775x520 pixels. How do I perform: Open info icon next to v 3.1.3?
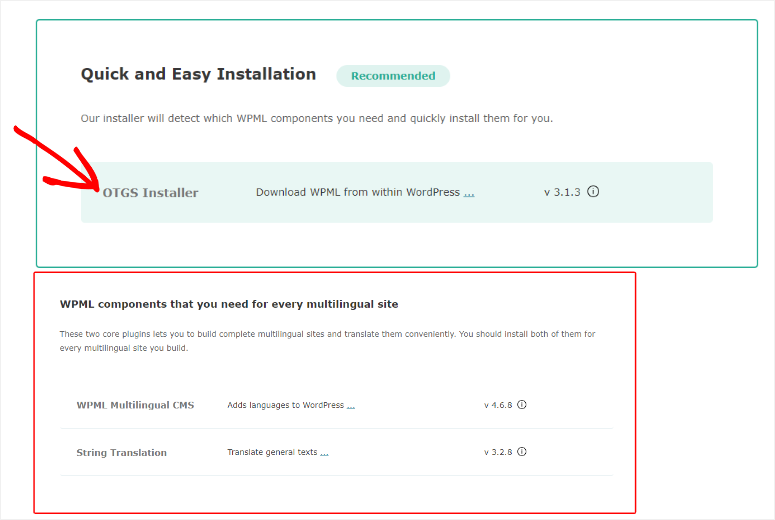coord(593,191)
